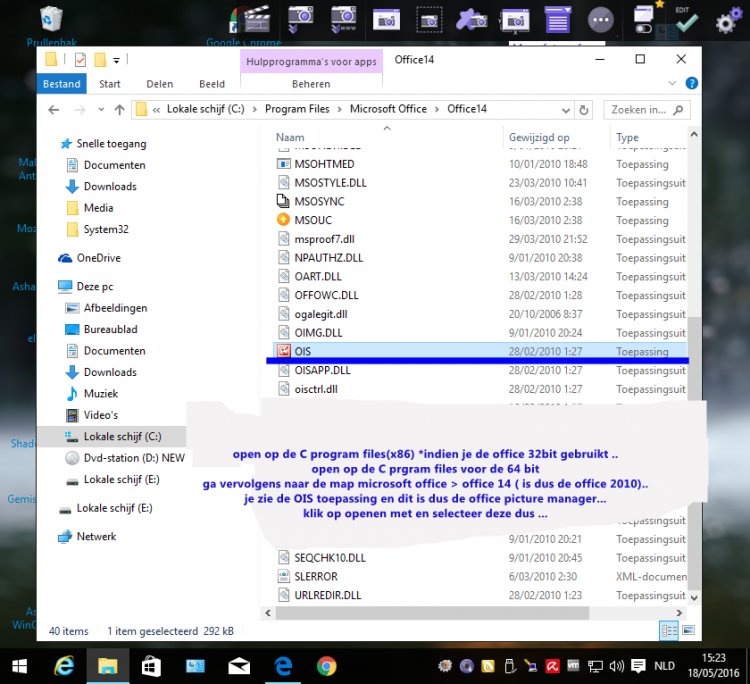
Task: Open the Mail app on the taskbar
Action: 238,665
